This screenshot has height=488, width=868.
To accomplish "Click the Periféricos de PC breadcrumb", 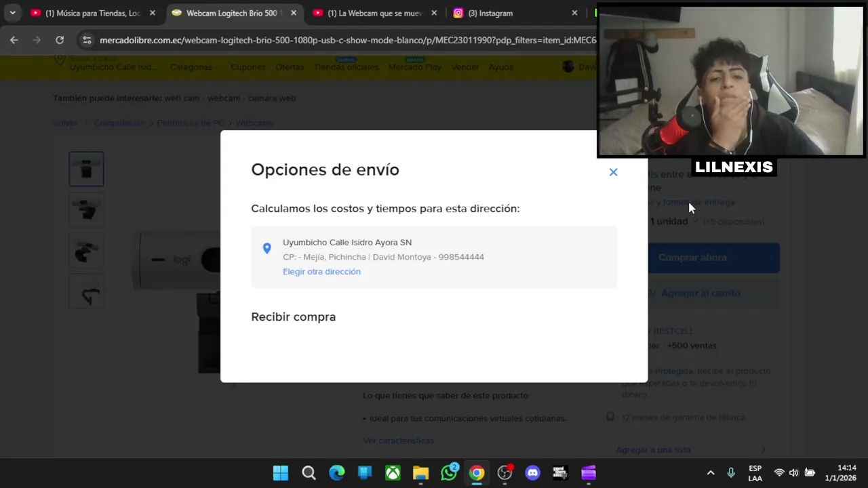I will coord(191,123).
